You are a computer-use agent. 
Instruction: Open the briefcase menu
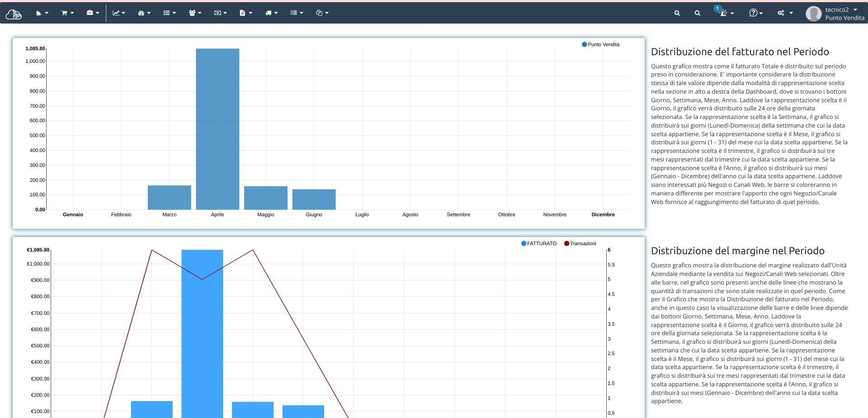coord(90,13)
